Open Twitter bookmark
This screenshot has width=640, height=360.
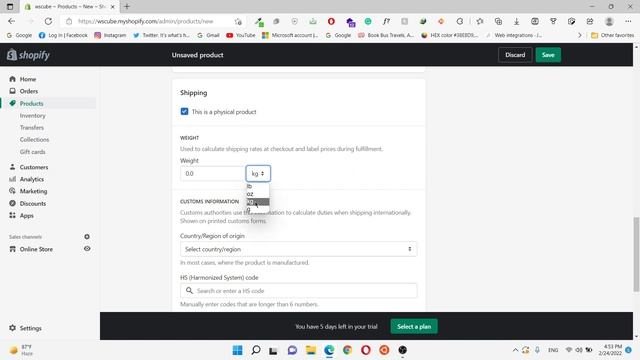pos(161,36)
